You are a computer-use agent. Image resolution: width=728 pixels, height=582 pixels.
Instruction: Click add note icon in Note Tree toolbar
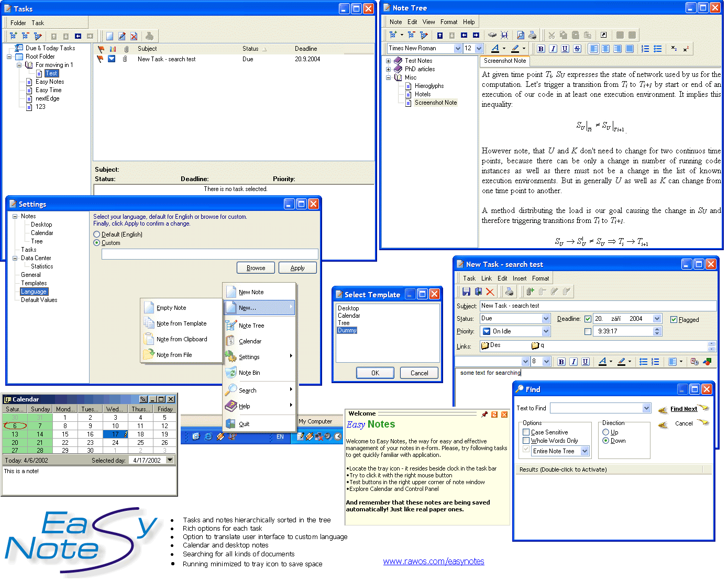tap(393, 35)
